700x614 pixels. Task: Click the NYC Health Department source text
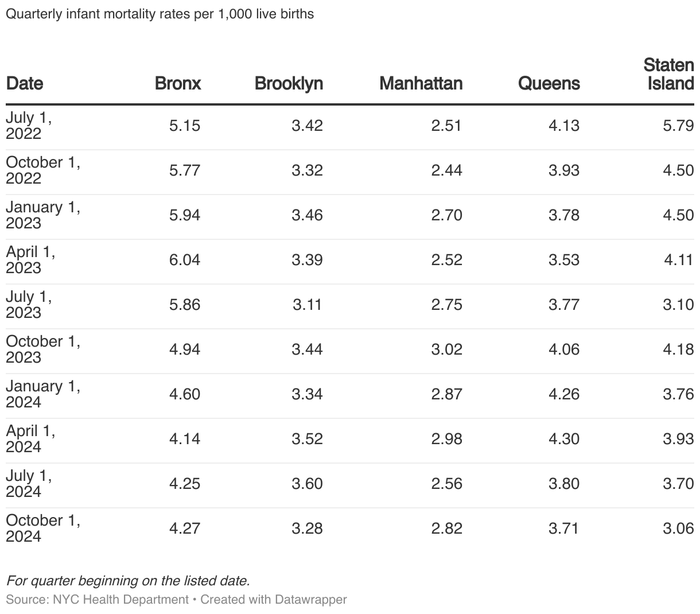tap(120, 600)
